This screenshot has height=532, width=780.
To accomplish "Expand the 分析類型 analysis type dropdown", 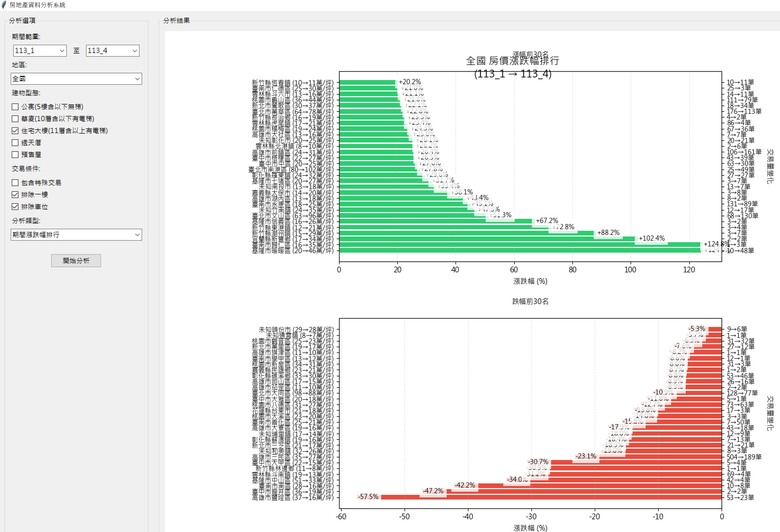I will 76,234.
